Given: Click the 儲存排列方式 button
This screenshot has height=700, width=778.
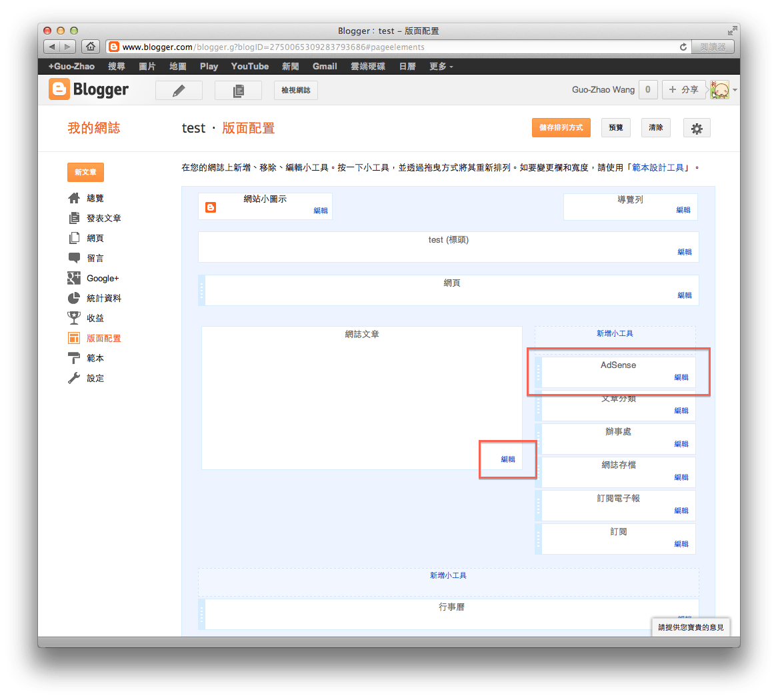Looking at the screenshot, I should [x=561, y=127].
